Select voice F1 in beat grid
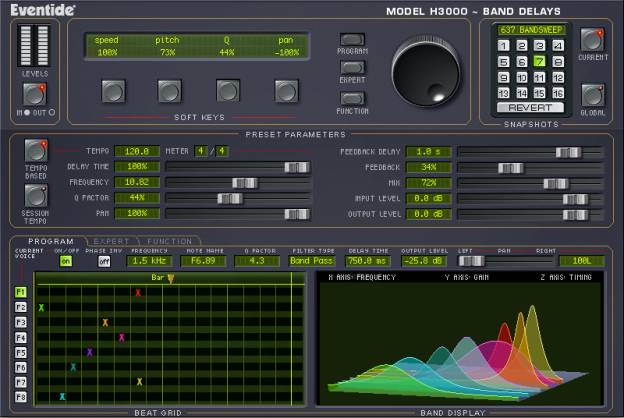Image resolution: width=624 pixels, height=418 pixels. 21,292
